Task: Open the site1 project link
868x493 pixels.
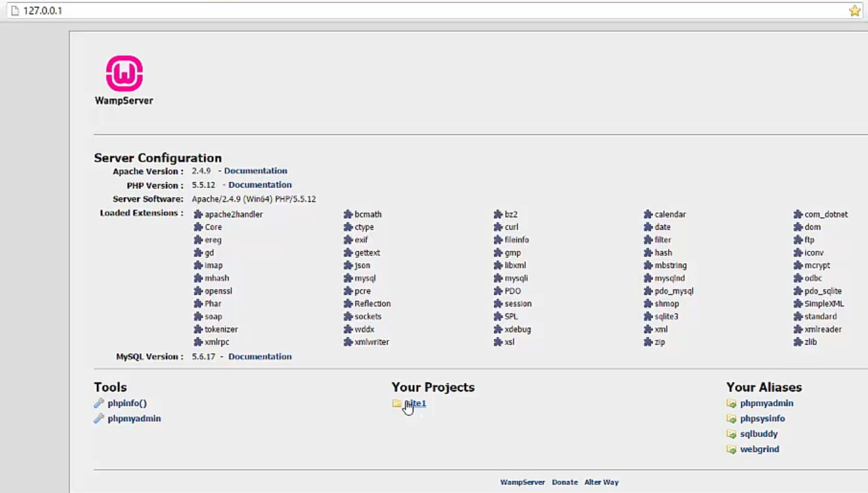Action: click(415, 403)
